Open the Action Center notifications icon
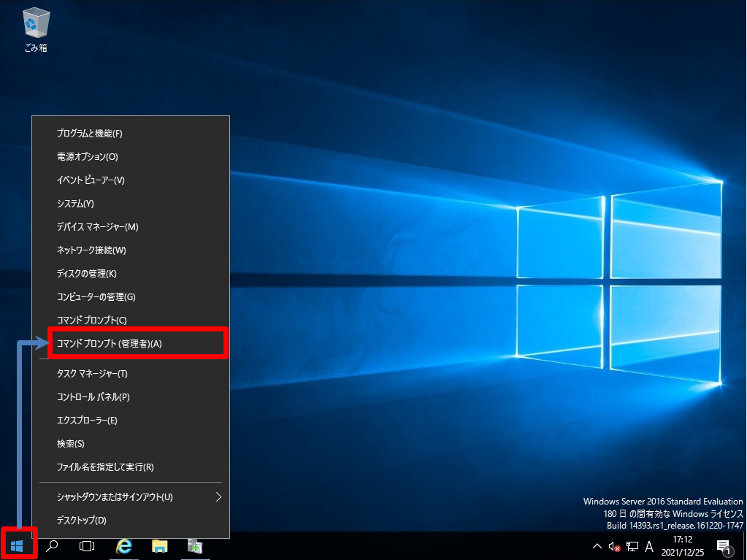 pyautogui.click(x=724, y=547)
